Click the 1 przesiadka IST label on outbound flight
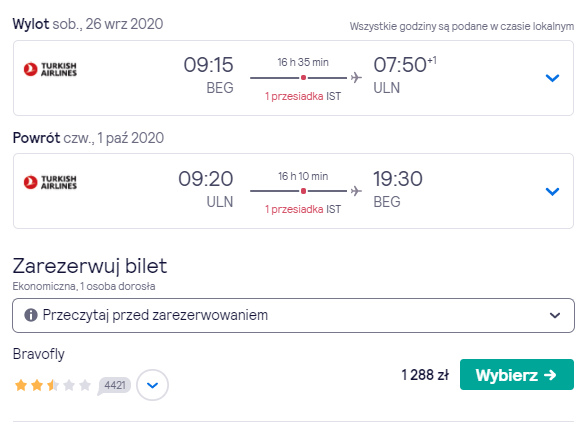The width and height of the screenshot is (588, 429). click(x=303, y=96)
